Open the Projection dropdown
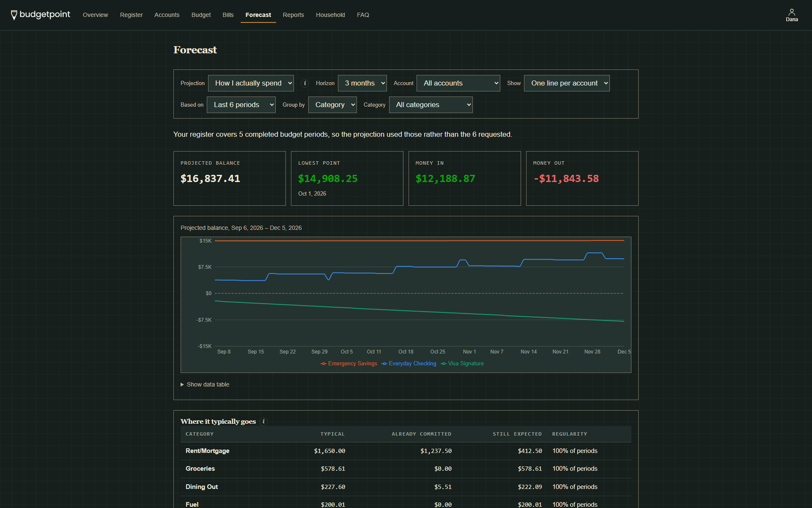 tap(251, 83)
